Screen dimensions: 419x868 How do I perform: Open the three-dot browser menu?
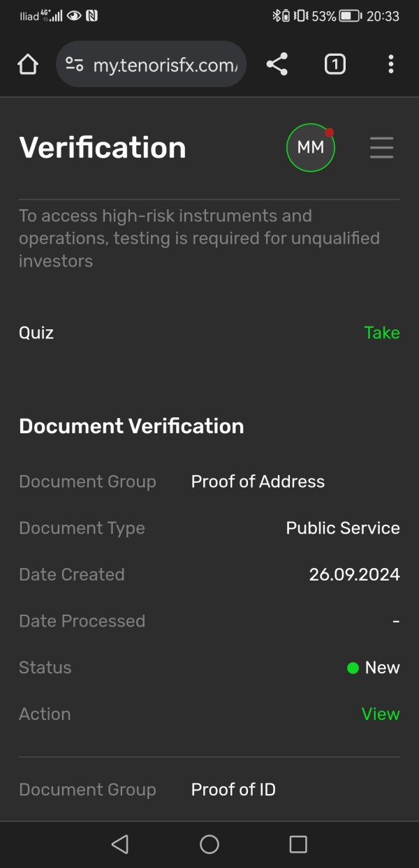coord(390,65)
